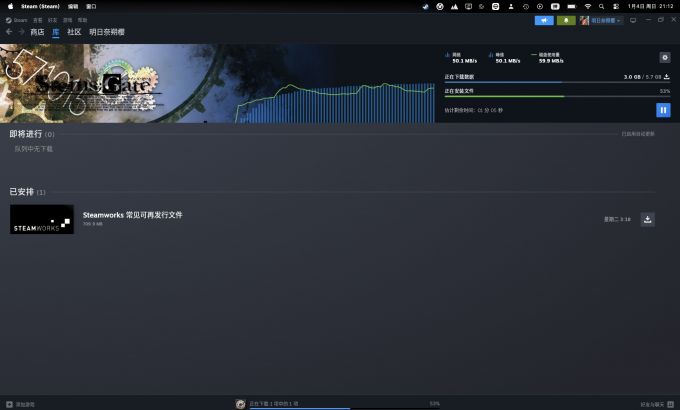
Task: Click the 即将进行 section header
Action: 32,134
